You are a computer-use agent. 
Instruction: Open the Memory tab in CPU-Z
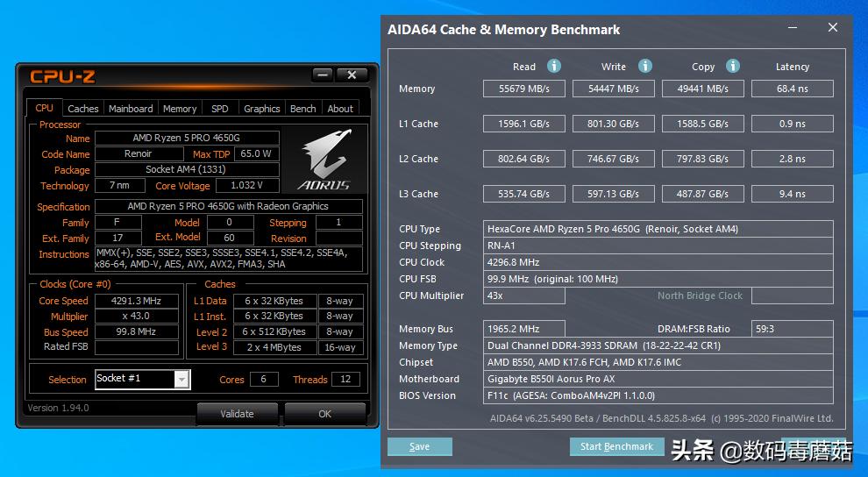180,109
